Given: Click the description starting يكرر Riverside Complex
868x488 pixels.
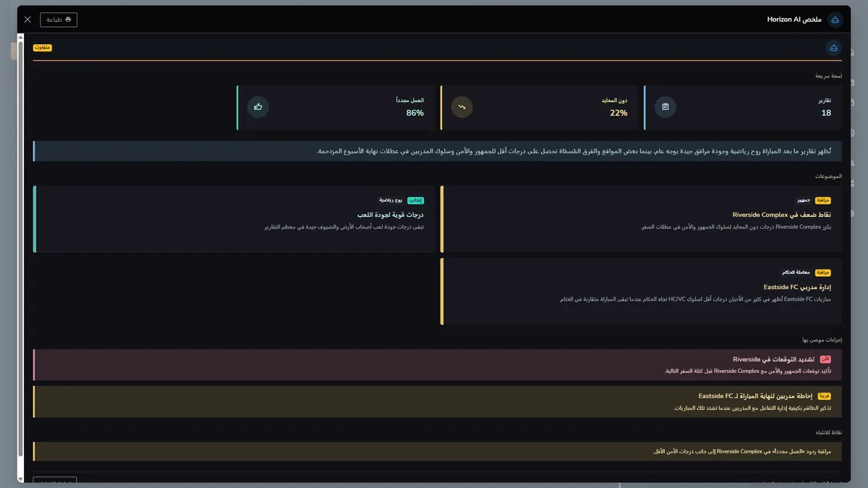Looking at the screenshot, I should 736,227.
